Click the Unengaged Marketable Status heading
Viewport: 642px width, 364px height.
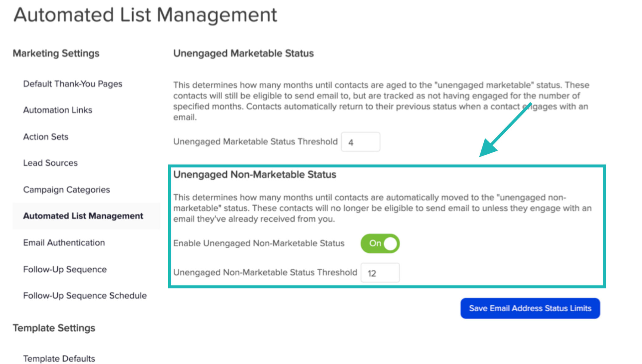click(243, 53)
